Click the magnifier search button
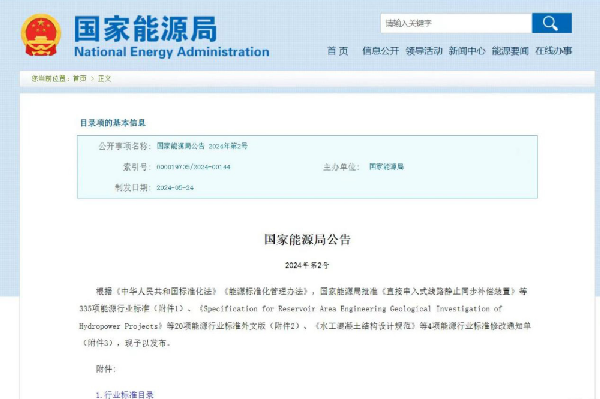The height and width of the screenshot is (399, 600). click(x=551, y=23)
